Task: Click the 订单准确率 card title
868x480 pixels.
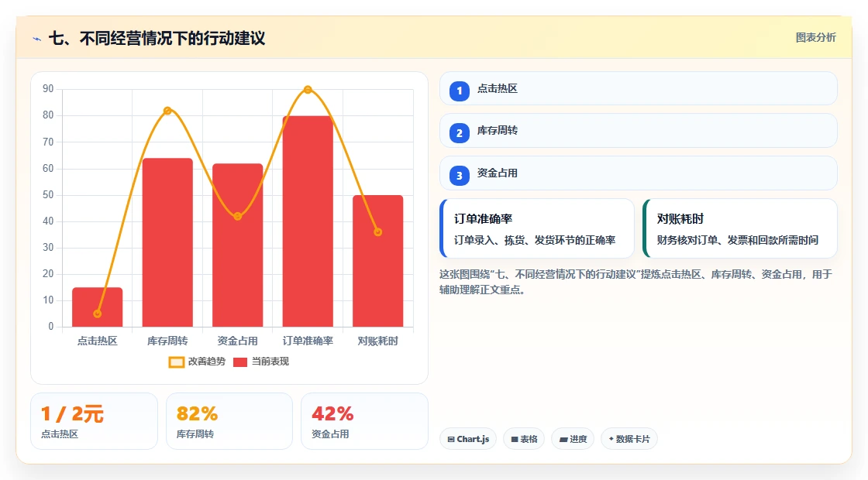Action: 484,219
